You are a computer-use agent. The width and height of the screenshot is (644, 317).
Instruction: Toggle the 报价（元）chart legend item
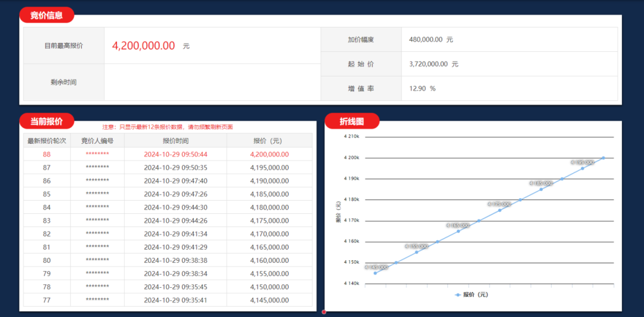click(472, 294)
